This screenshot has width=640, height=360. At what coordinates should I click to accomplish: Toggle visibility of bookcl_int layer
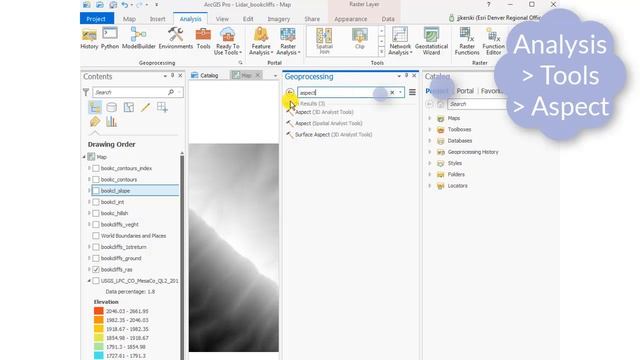(96, 202)
